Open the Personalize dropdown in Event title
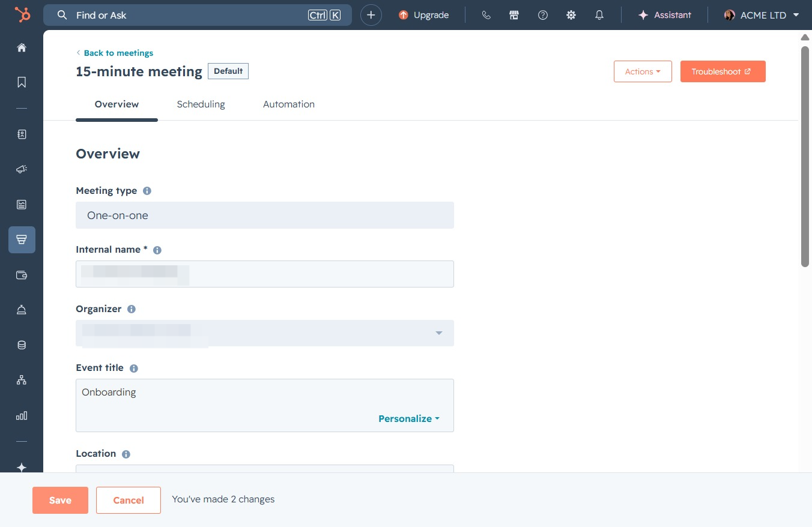The image size is (812, 527). [x=409, y=418]
